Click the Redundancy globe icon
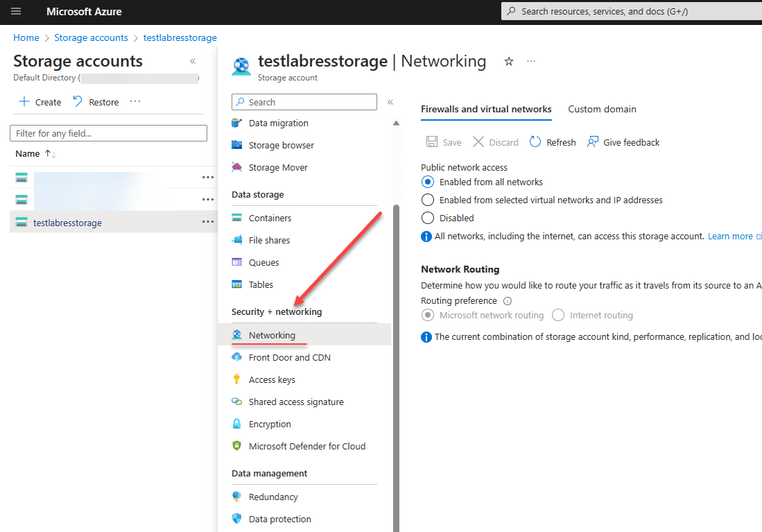 (x=236, y=497)
